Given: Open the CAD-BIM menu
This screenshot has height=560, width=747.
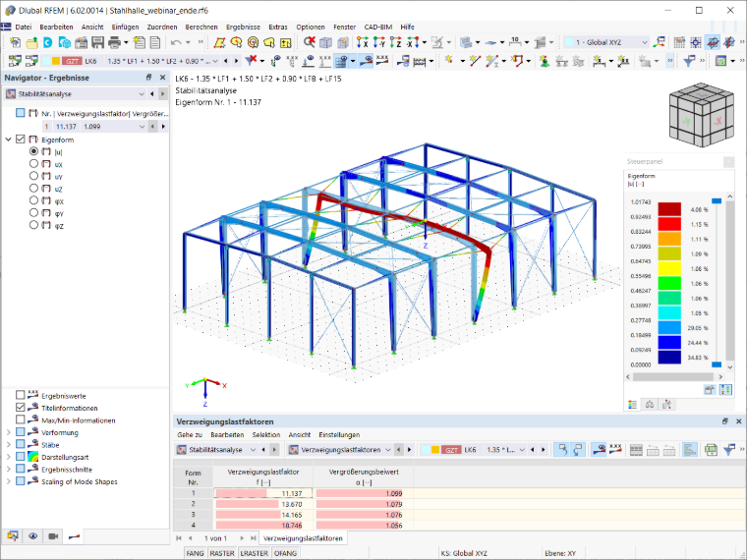Looking at the screenshot, I should point(378,28).
